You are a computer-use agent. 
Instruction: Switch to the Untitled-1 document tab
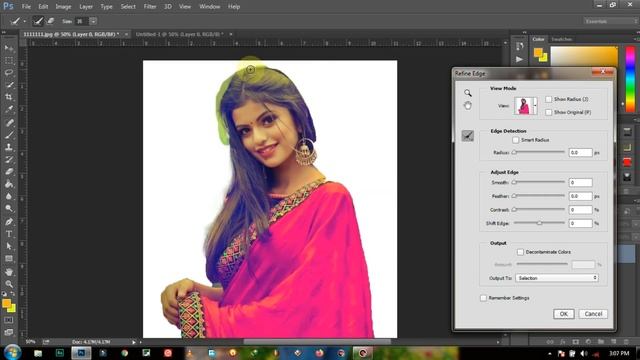pyautogui.click(x=180, y=34)
